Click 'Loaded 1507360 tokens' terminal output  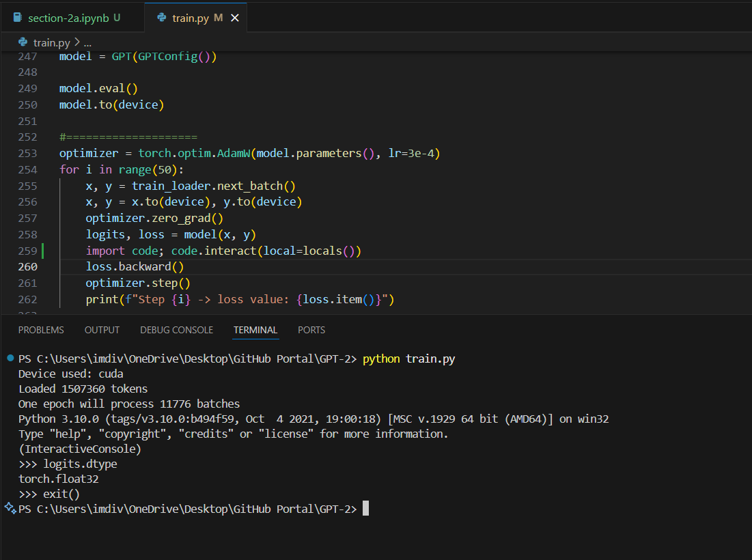point(83,389)
